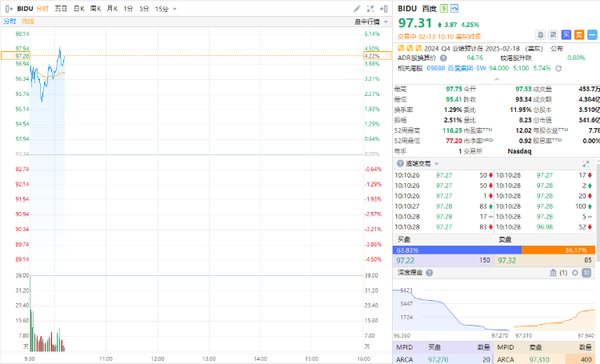Screen dimensions: 600x364
Task: Expand the 逐笔交易 tick trades dropdown
Action: click(x=438, y=163)
